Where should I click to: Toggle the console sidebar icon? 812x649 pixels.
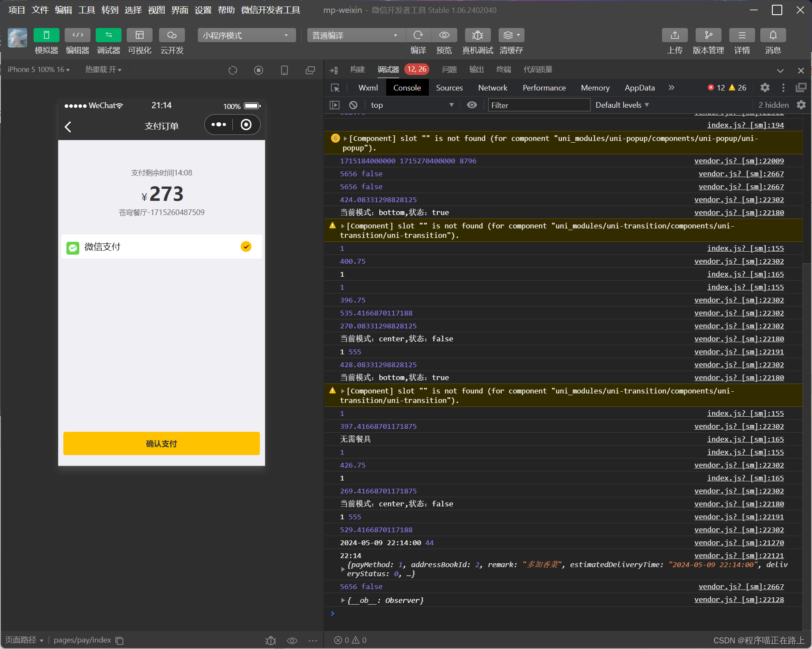pos(334,105)
